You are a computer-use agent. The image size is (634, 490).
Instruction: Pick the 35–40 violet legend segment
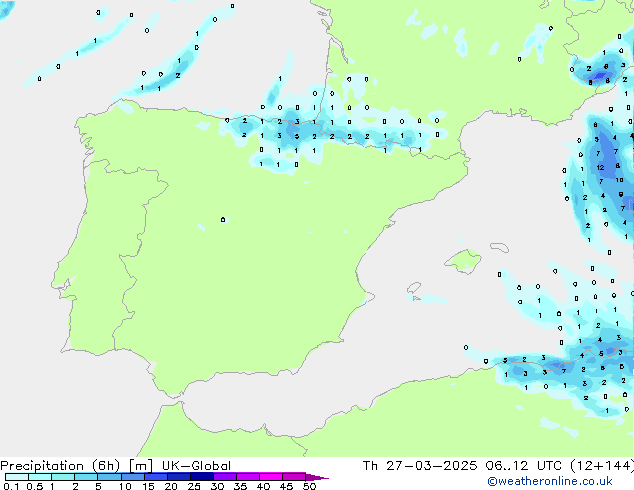click(247, 477)
